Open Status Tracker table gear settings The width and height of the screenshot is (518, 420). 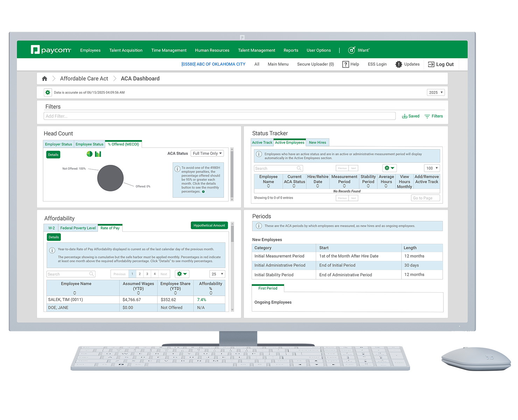pos(389,168)
